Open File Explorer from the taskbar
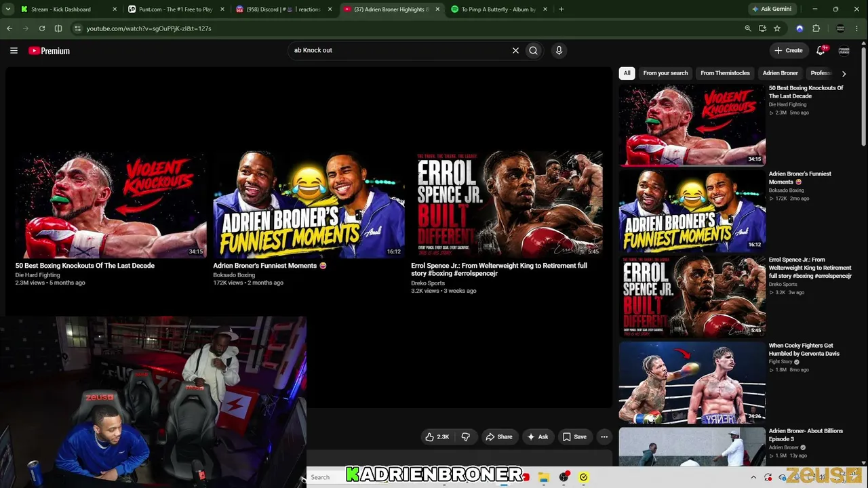The image size is (868, 488). [544, 477]
